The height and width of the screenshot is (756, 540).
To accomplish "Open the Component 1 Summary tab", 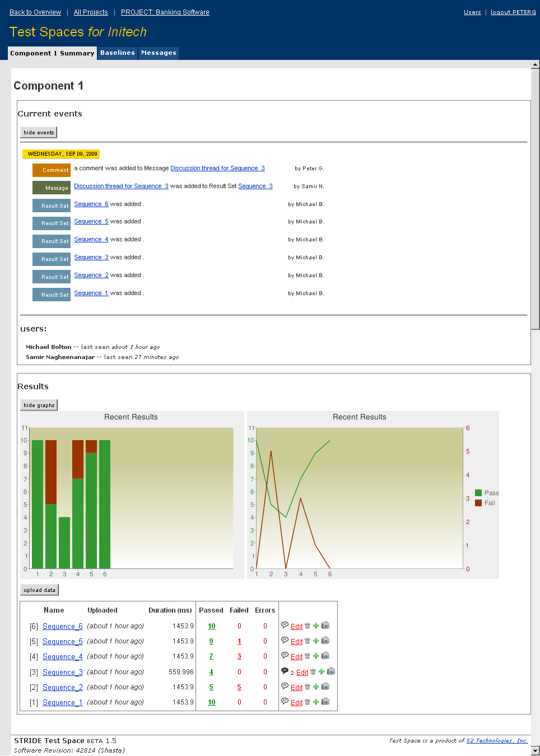I will pyautogui.click(x=52, y=53).
